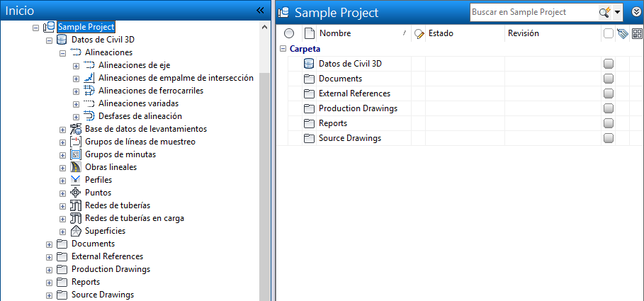644x301 pixels.
Task: Click the search magnifier icon
Action: click(604, 12)
